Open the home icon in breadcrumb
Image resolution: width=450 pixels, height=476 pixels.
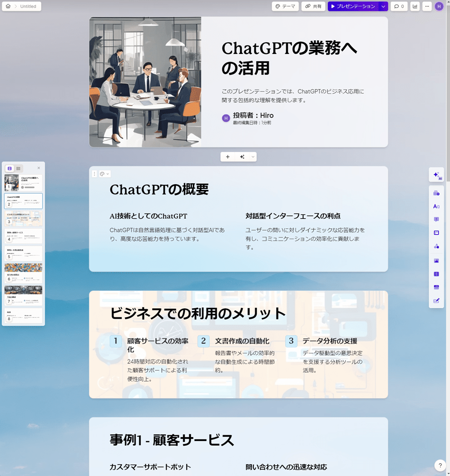(x=8, y=6)
